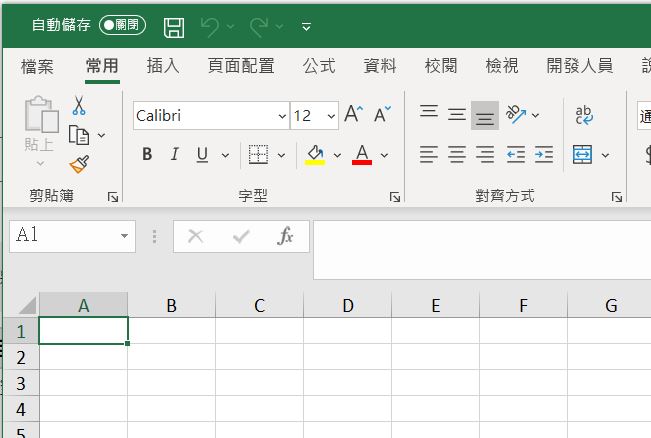
Task: Open the 對齊方式 alignment dialog launcher
Action: pos(617,197)
